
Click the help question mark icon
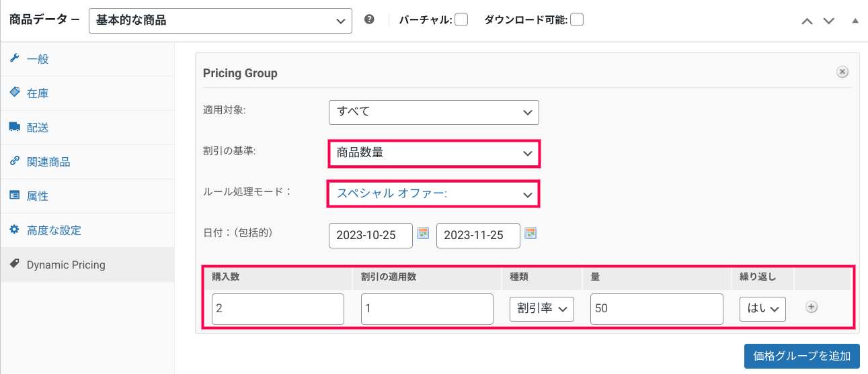369,19
